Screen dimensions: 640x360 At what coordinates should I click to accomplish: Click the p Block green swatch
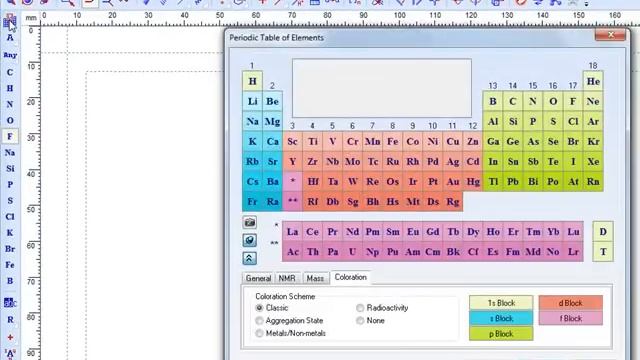tap(501, 334)
